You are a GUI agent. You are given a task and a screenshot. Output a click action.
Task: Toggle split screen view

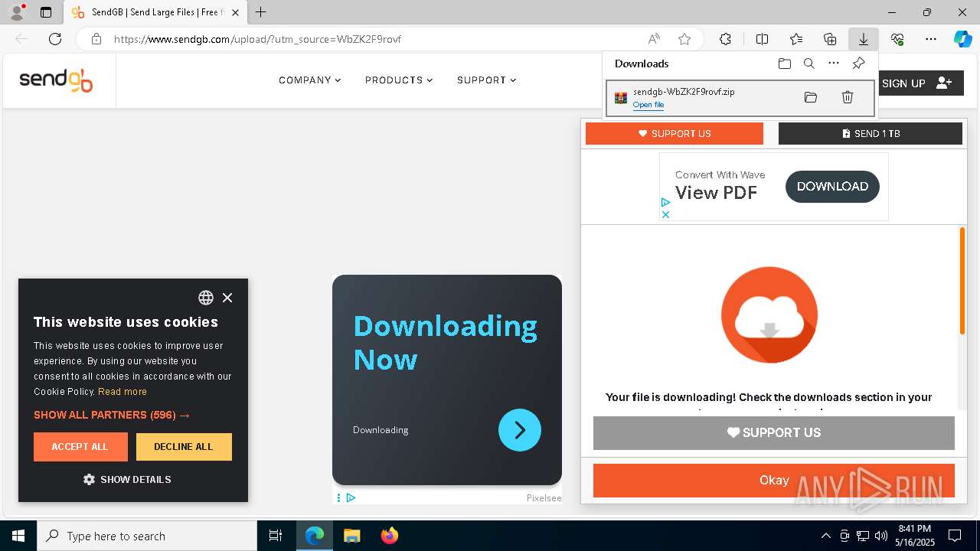762,39
